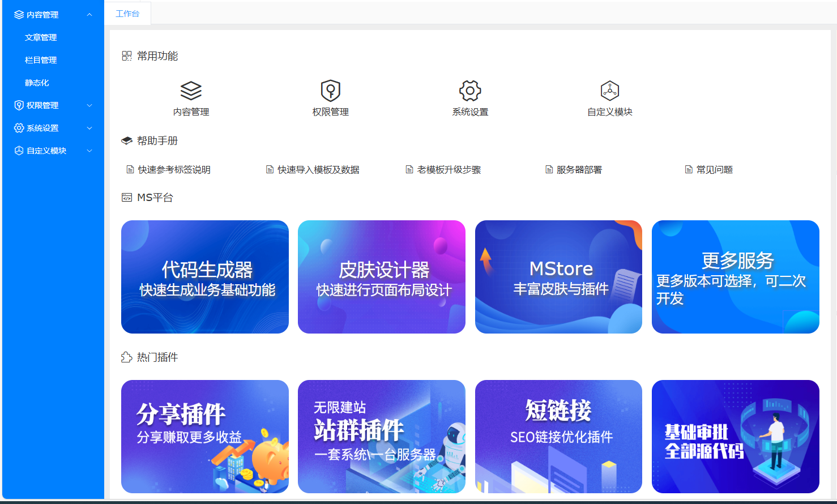Open the 服务器部署 help link
This screenshot has height=504, width=837.
[579, 170]
